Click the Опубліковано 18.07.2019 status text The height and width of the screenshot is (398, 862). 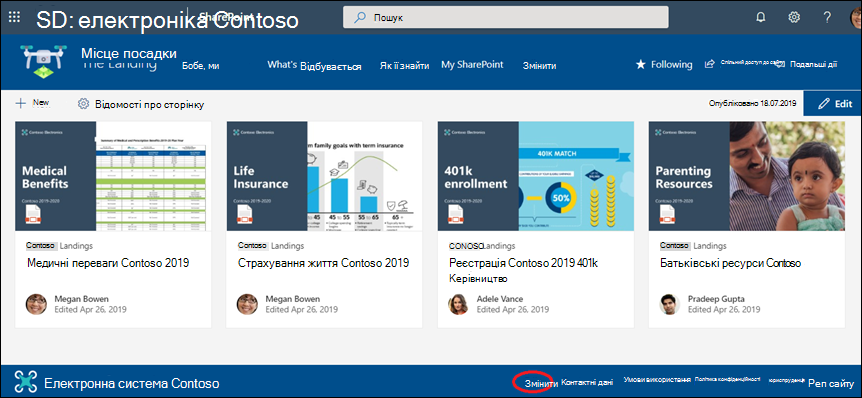click(x=753, y=103)
